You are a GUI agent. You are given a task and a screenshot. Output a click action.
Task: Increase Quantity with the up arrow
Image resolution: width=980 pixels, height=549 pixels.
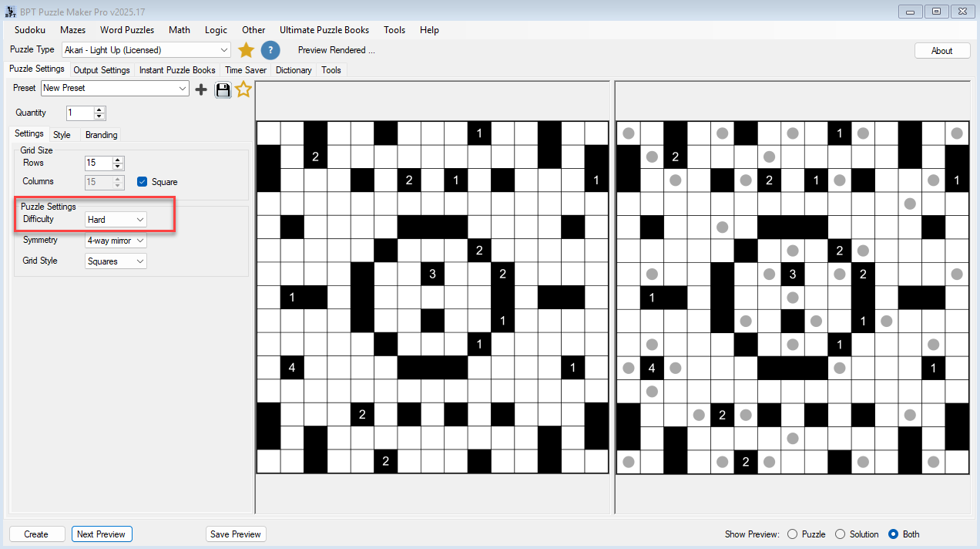pyautogui.click(x=99, y=109)
